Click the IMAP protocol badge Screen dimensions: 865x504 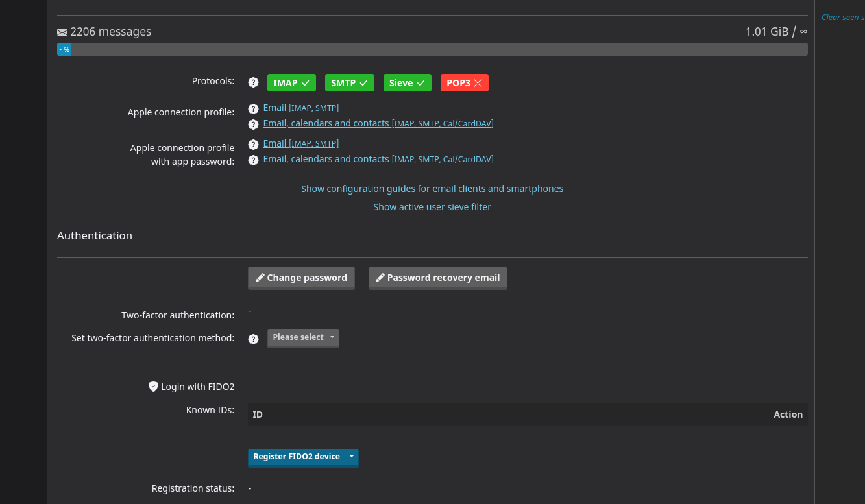[x=291, y=83]
